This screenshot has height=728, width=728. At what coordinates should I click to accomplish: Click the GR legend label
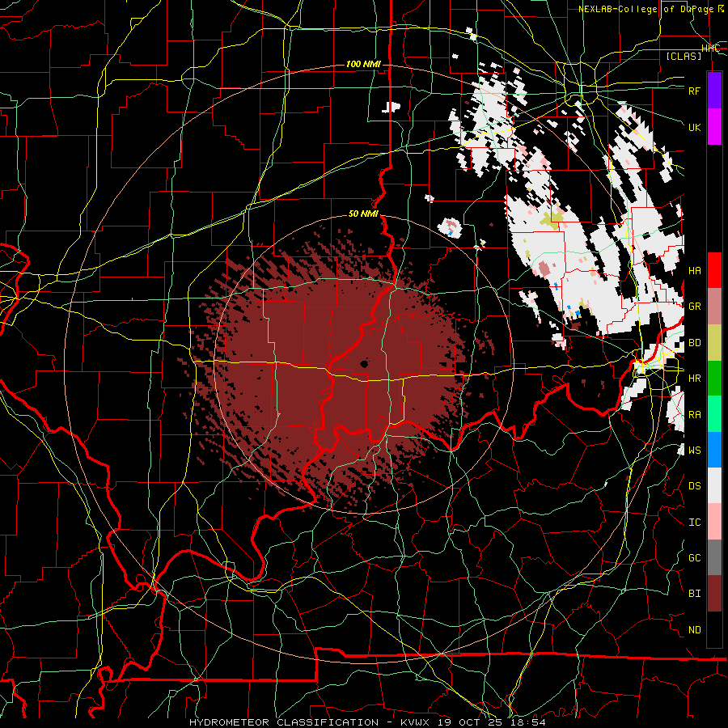[x=695, y=307]
